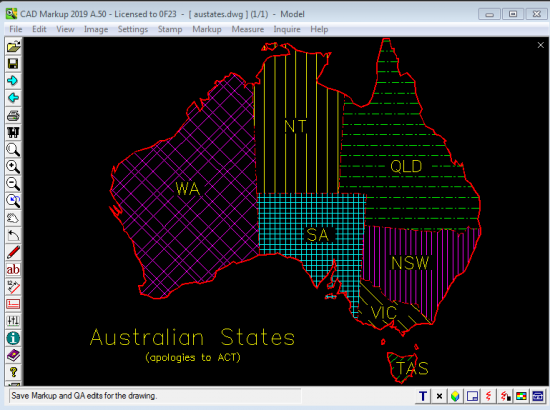Close the drawing view with white X

[x=541, y=45]
